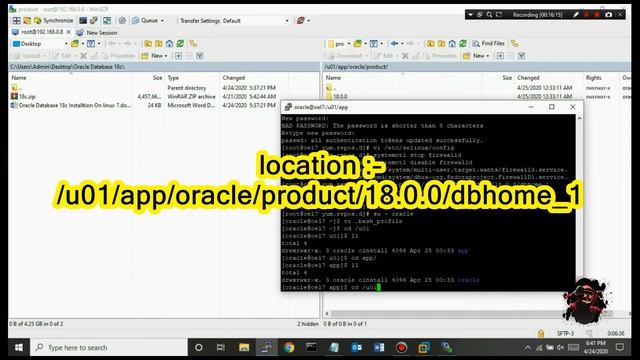Go to remote parent directory icon
640x360 pixels.
[x=431, y=44]
